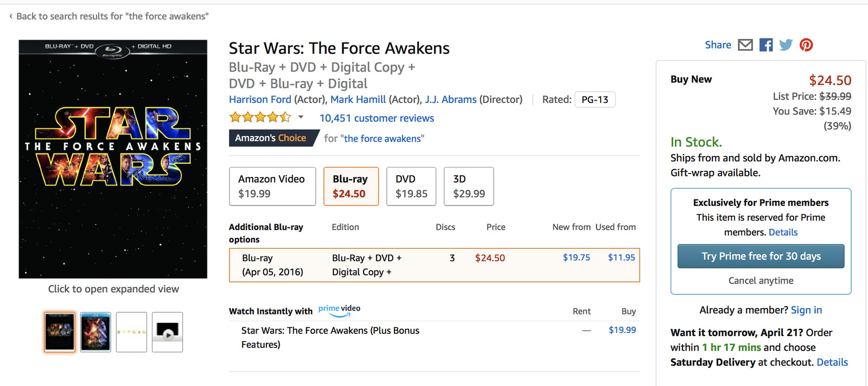868x386 pixels.
Task: Go back to search results link
Action: coord(112,16)
